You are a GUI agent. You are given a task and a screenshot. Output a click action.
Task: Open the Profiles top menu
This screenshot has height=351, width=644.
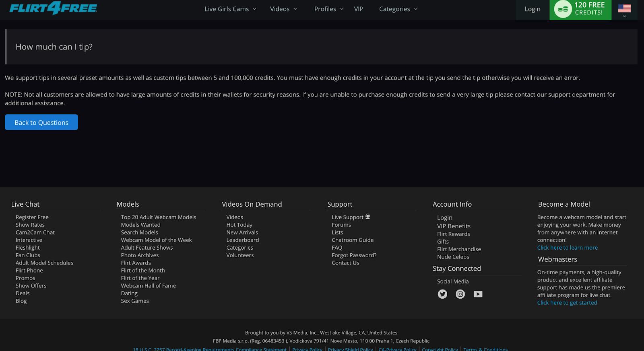pyautogui.click(x=325, y=9)
